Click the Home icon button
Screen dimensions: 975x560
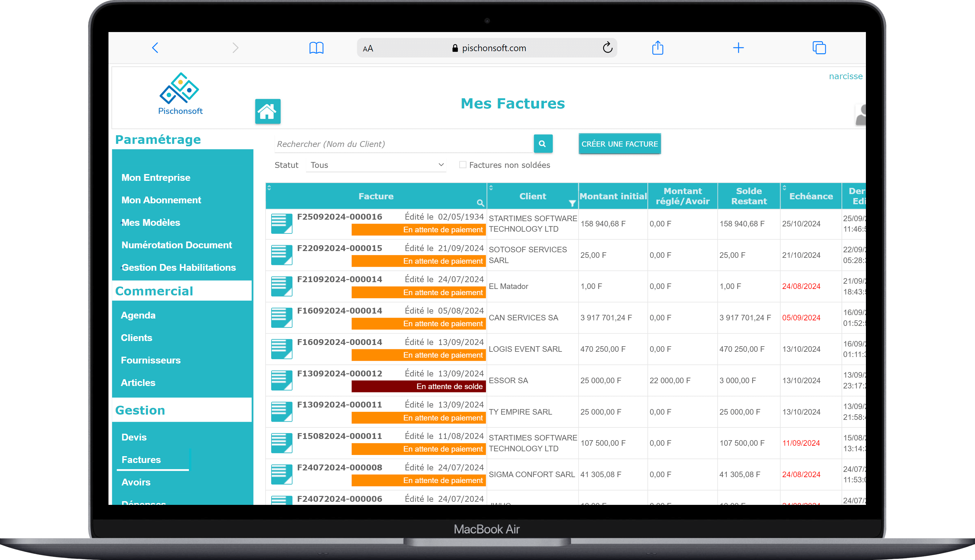coord(267,112)
